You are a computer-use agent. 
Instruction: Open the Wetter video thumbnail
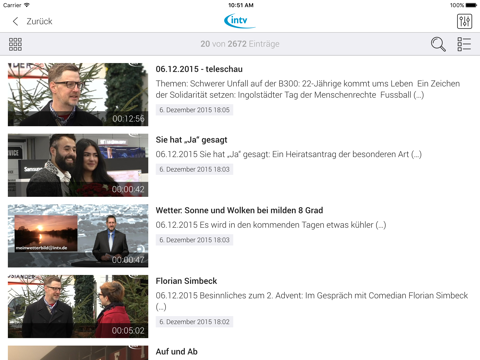[x=78, y=236]
